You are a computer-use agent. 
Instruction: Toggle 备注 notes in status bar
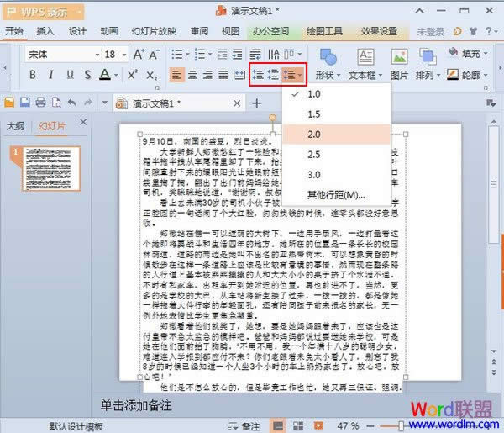coord(244,426)
